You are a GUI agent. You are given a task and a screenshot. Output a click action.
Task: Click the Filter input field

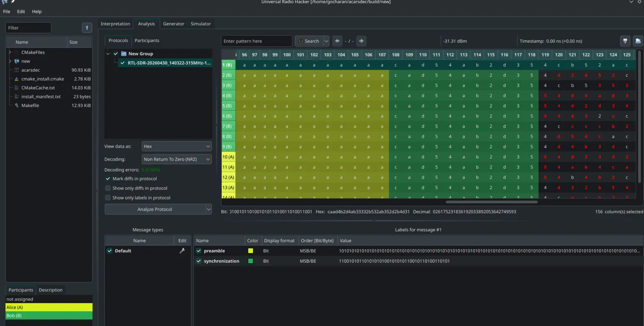click(x=28, y=28)
